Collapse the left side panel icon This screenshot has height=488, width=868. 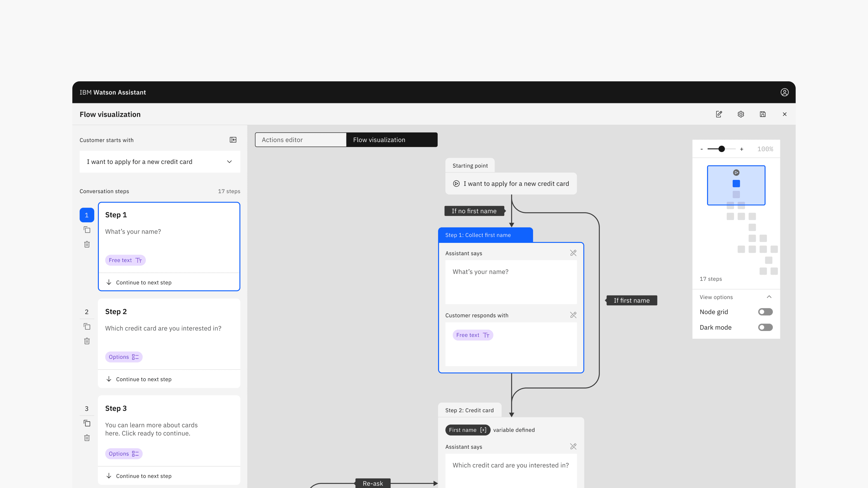coord(233,140)
